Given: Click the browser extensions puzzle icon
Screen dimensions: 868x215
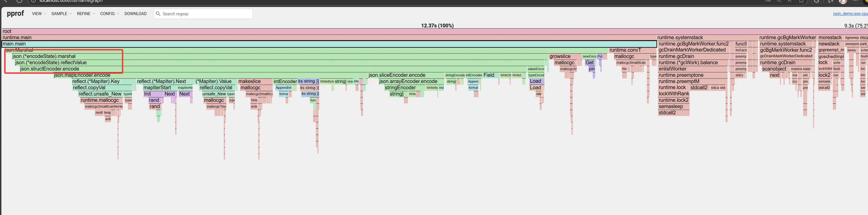Looking at the screenshot, I should (x=816, y=1).
